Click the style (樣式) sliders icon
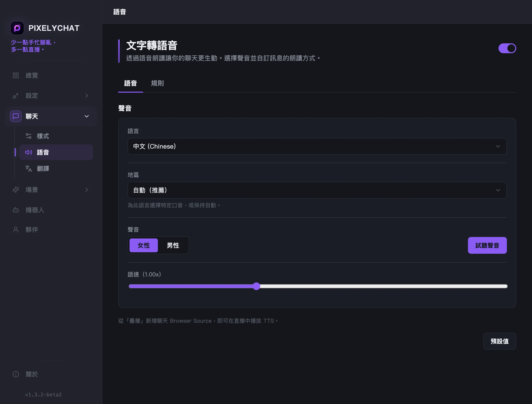 click(x=29, y=136)
